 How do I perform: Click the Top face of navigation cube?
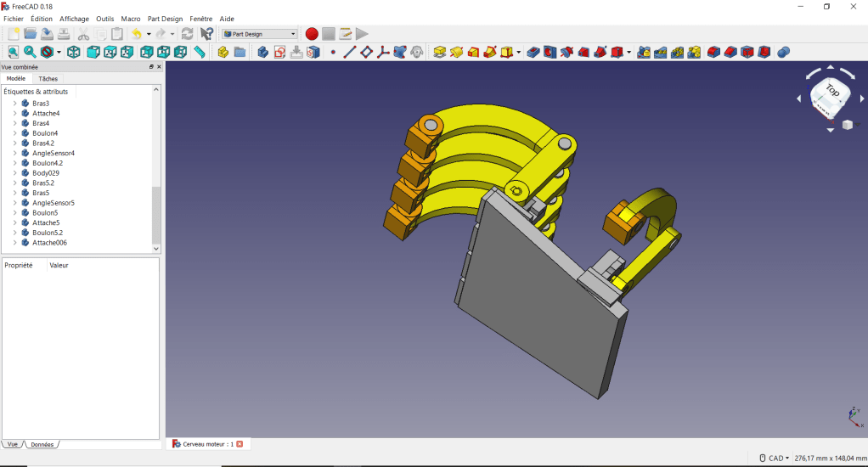click(x=831, y=91)
